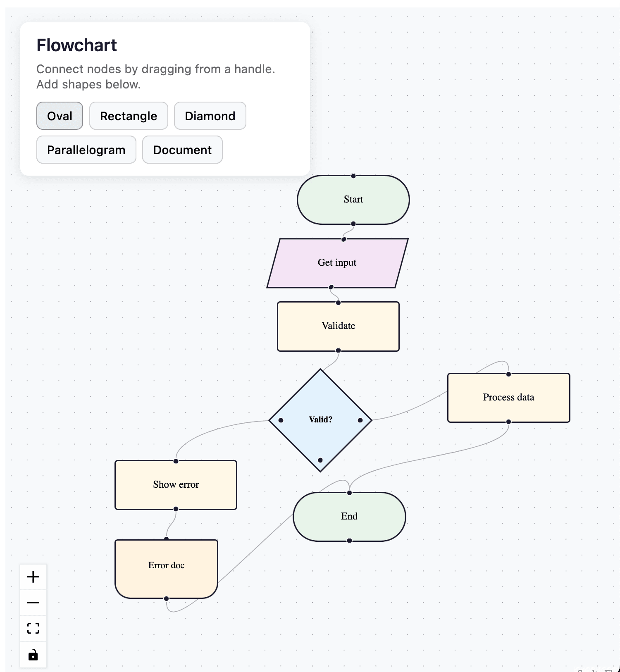Select the End oval node
The image size is (620, 672).
pyautogui.click(x=349, y=516)
